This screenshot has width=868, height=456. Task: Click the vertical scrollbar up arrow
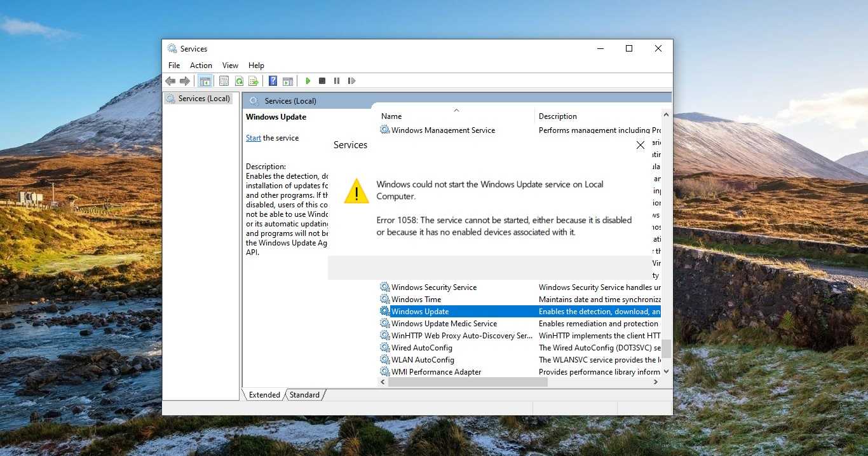point(666,115)
